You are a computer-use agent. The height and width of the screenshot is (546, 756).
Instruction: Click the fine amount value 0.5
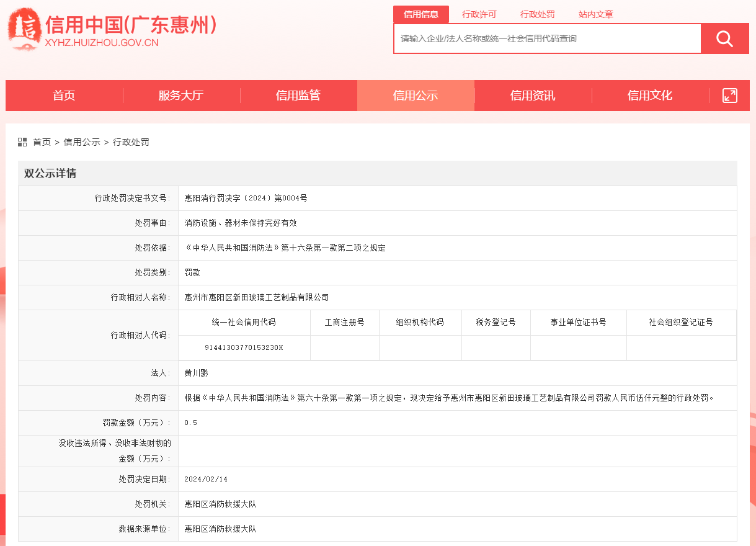point(191,423)
